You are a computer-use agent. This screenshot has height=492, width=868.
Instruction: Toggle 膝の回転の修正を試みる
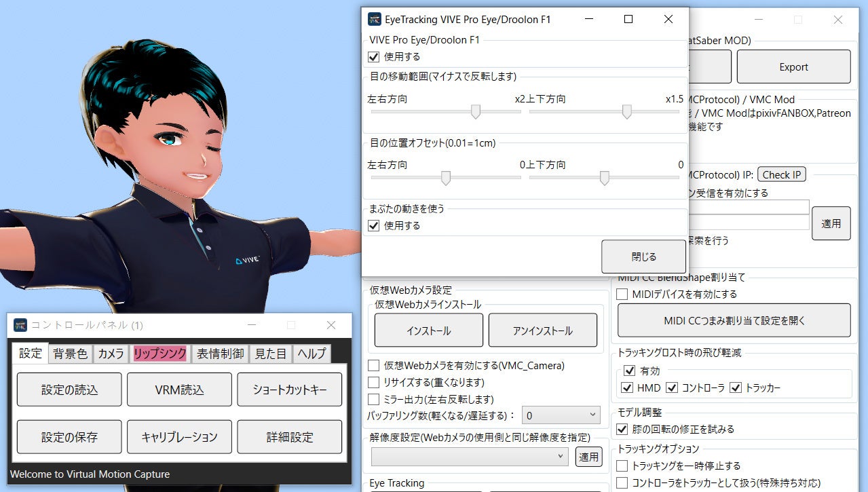pos(622,430)
